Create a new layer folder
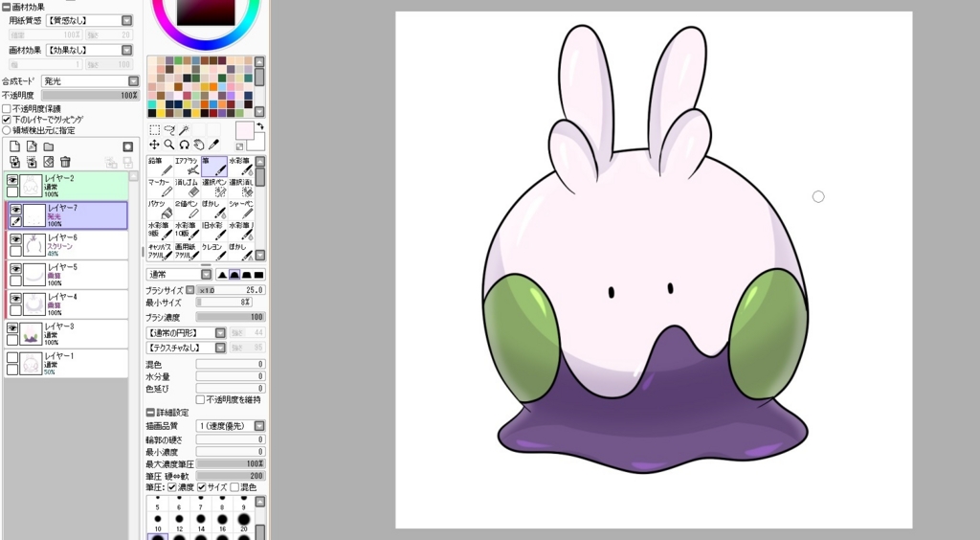 (49, 146)
